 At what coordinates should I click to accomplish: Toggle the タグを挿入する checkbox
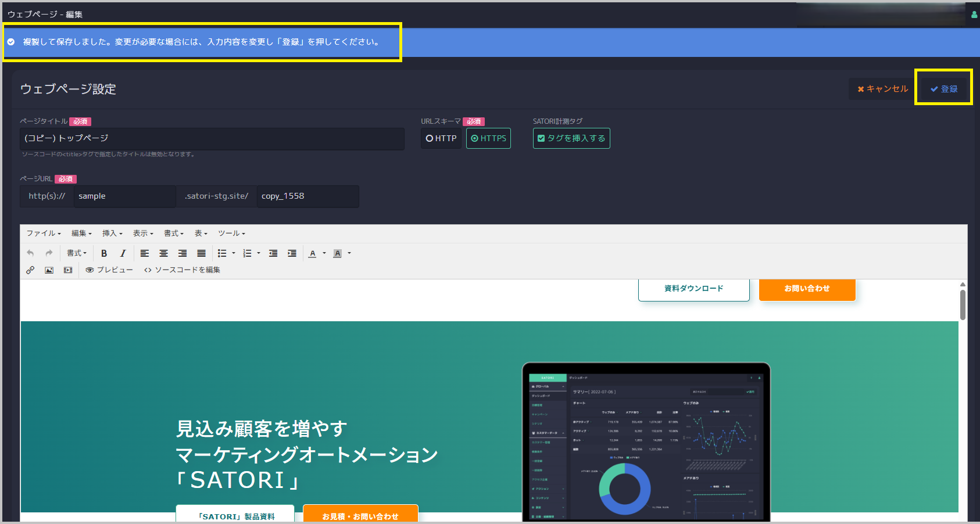pos(571,138)
